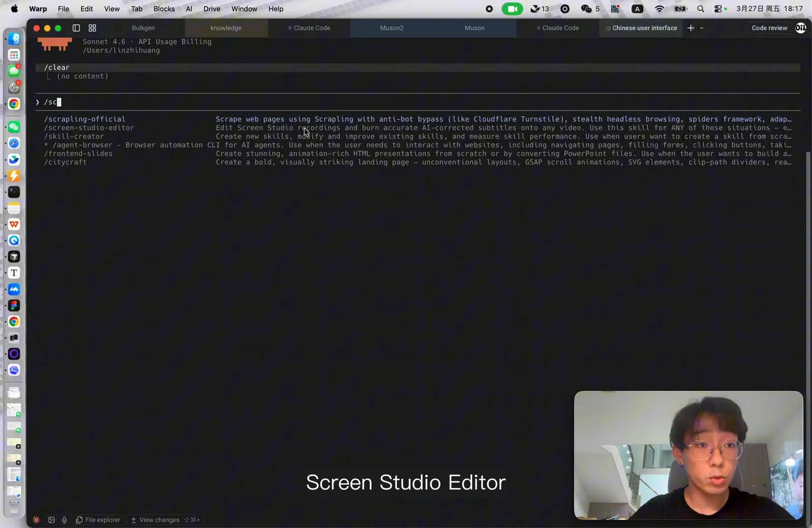812x528 pixels.
Task: Open the tab grid overview icon
Action: [x=92, y=28]
